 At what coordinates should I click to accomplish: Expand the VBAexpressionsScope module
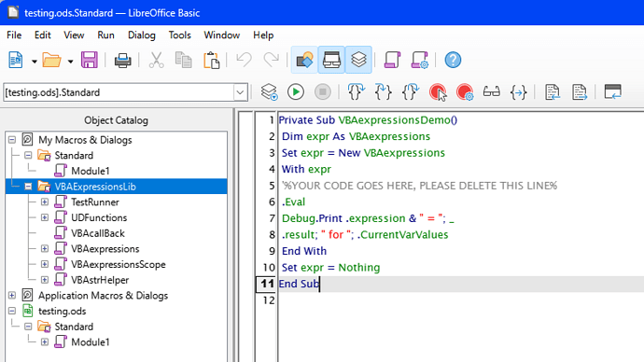point(45,264)
